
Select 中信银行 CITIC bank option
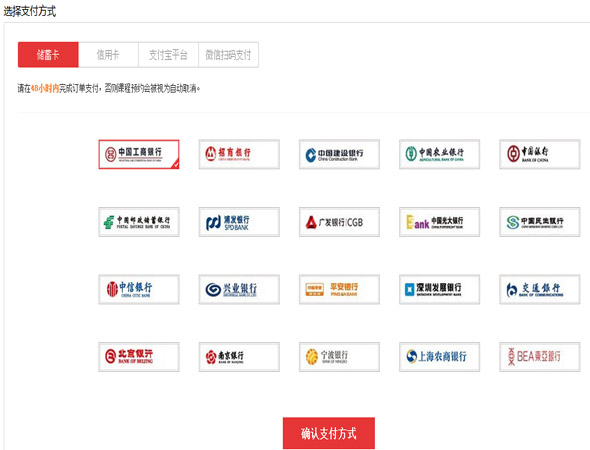(139, 289)
